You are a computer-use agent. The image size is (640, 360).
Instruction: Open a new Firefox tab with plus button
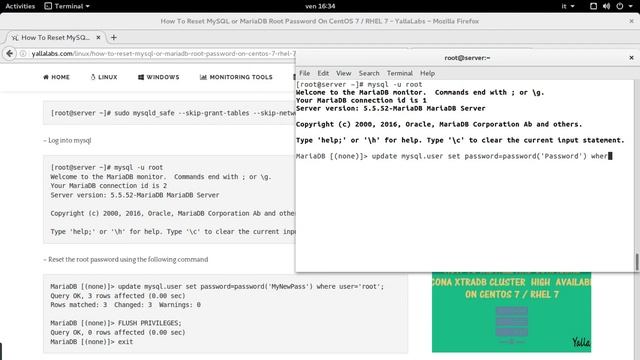coord(113,38)
